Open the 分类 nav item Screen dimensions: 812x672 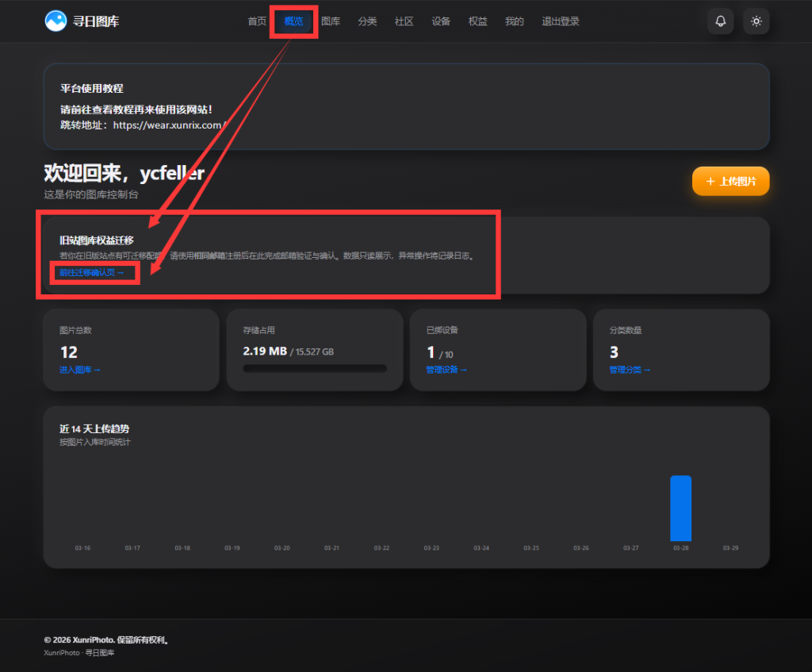[x=367, y=21]
